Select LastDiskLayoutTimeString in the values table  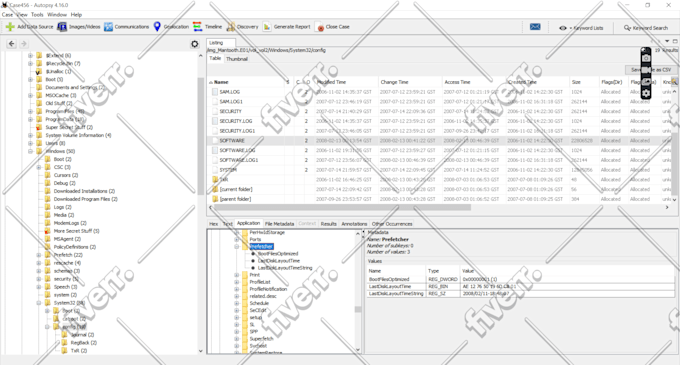click(520, 294)
